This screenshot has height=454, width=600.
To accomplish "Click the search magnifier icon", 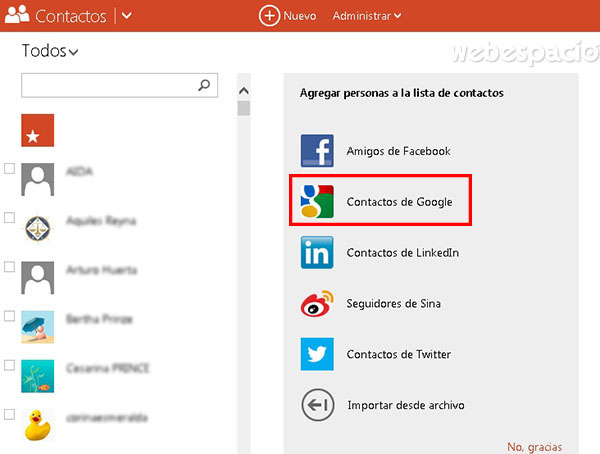I will click(204, 85).
